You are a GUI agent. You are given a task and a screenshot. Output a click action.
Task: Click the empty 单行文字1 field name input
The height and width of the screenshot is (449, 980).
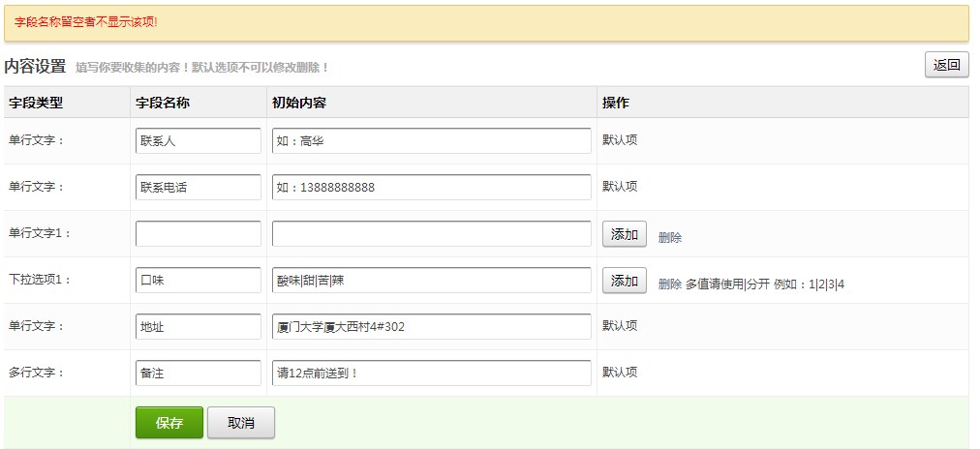point(199,233)
